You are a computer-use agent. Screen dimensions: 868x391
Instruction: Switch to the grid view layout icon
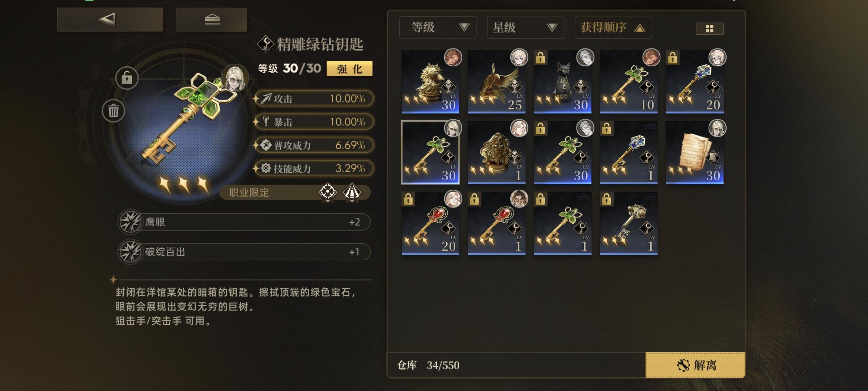[x=710, y=29]
